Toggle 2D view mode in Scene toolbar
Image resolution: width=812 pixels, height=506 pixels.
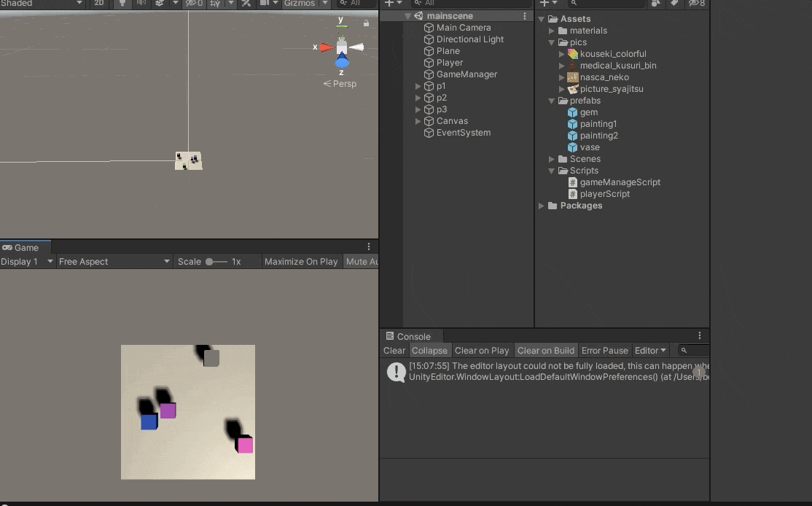[99, 3]
